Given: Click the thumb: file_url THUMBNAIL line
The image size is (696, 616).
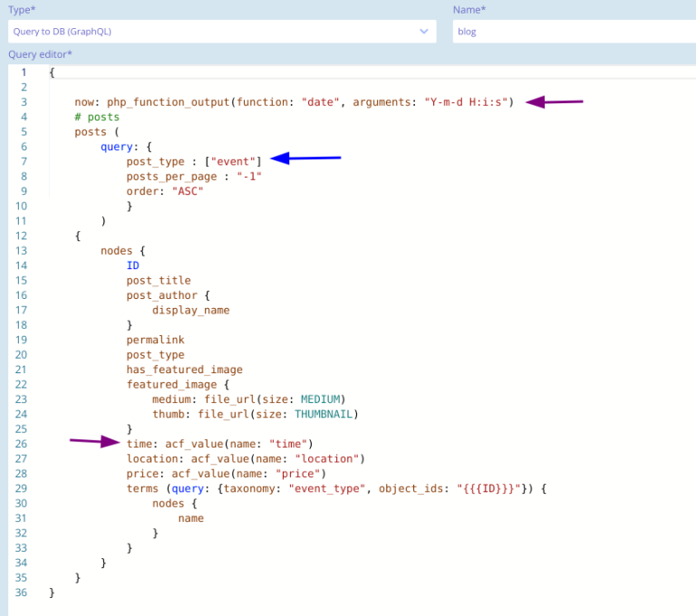Looking at the screenshot, I should 256,414.
